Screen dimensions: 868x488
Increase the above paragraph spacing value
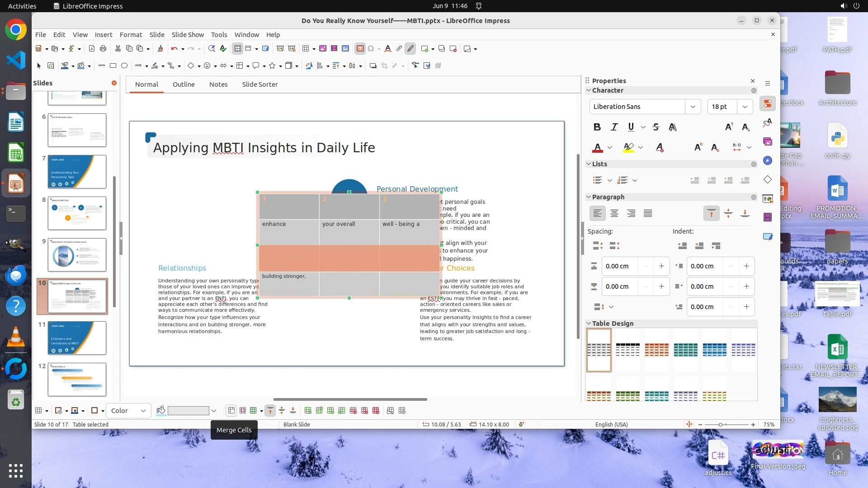(x=661, y=266)
